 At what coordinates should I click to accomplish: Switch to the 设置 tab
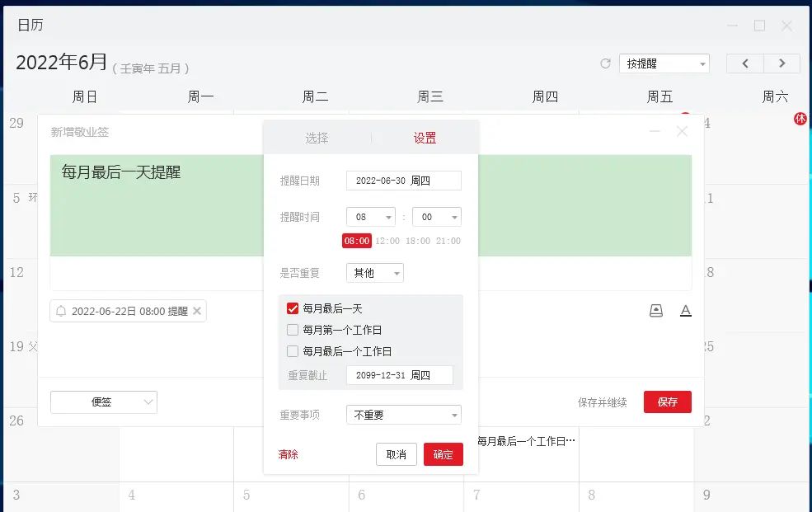click(x=425, y=139)
